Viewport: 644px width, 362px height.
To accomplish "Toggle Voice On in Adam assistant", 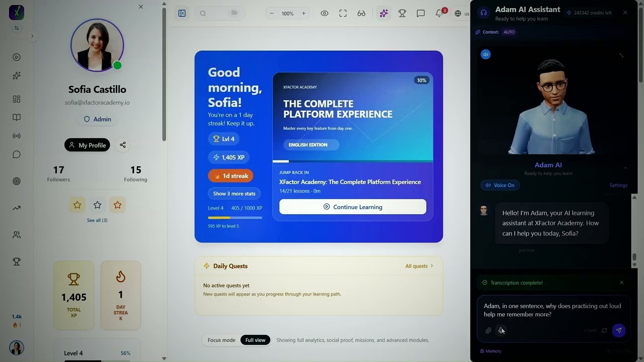I will pyautogui.click(x=500, y=185).
